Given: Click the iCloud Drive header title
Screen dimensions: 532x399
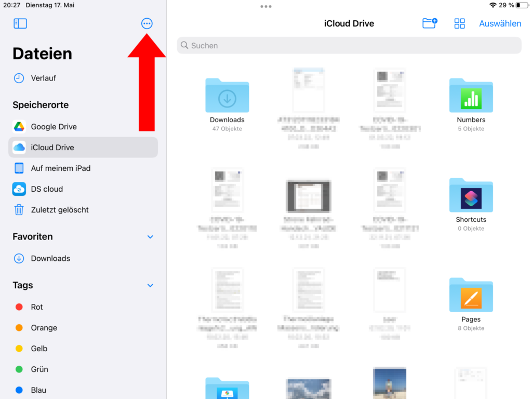Looking at the screenshot, I should (349, 23).
